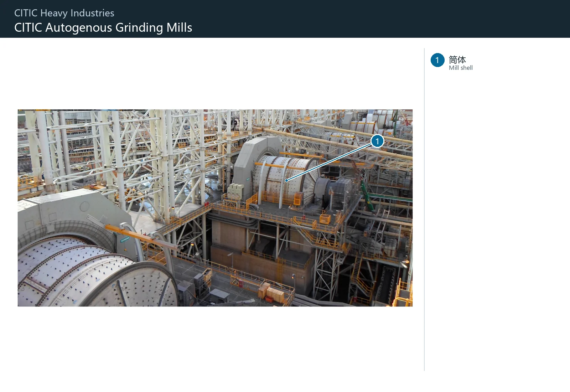
Task: Click the "CITIC Heavy Industries" header text
Action: 64,13
